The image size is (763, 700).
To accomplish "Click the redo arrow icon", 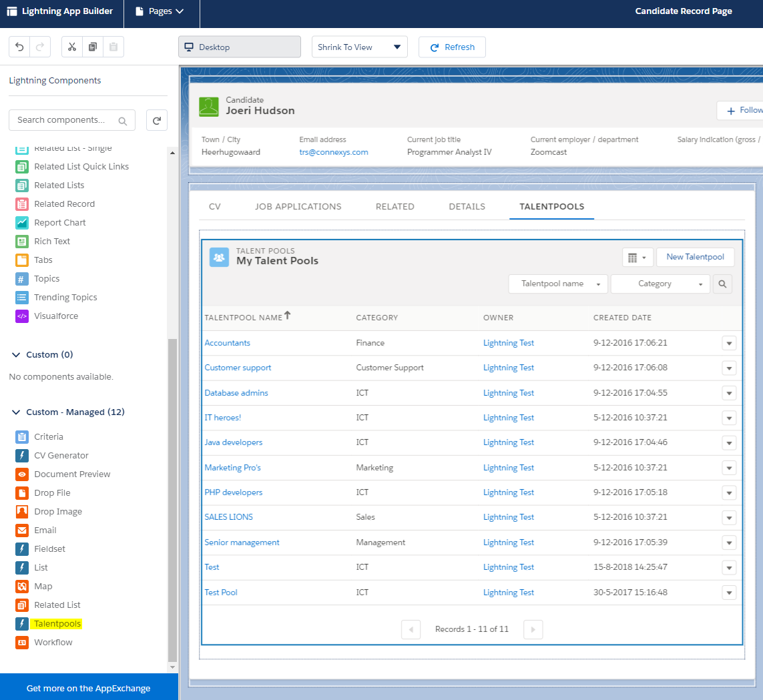I will coord(40,47).
